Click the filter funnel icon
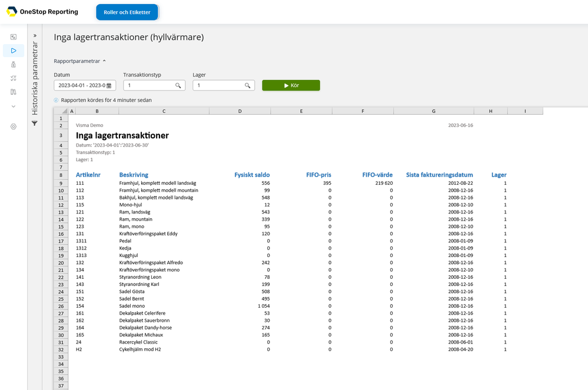Image resolution: width=588 pixels, height=390 pixels. [34, 124]
